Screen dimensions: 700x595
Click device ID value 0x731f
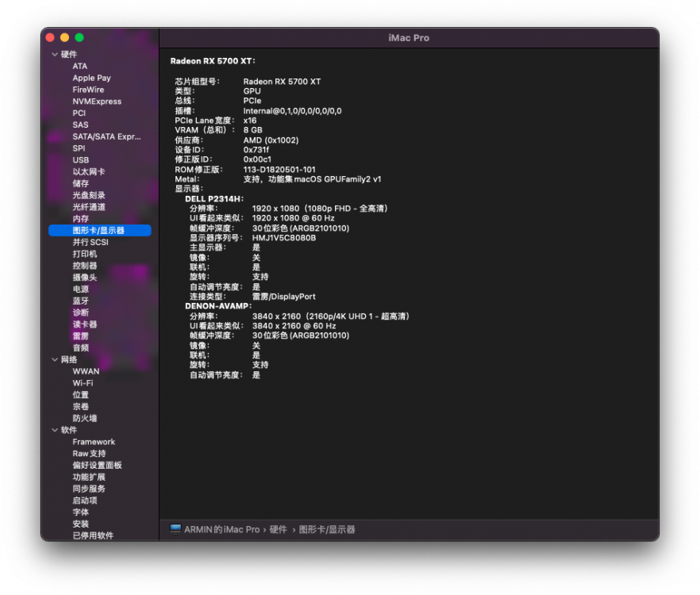tap(256, 150)
